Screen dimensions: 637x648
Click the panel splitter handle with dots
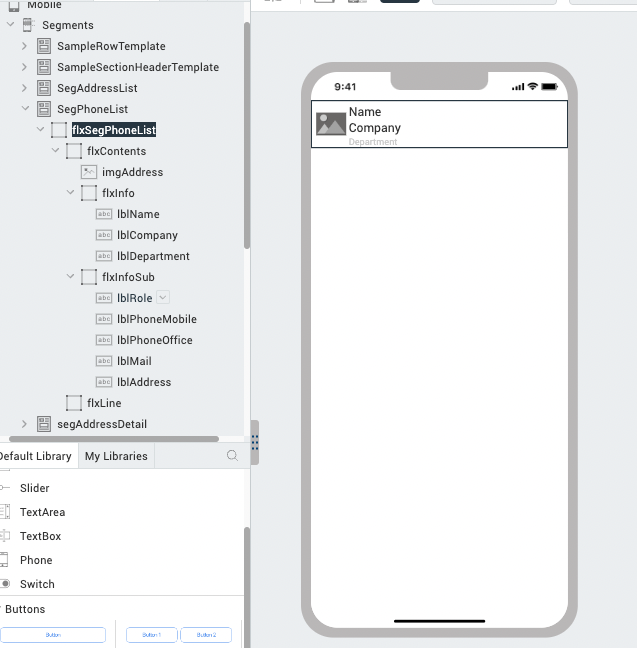pos(255,442)
